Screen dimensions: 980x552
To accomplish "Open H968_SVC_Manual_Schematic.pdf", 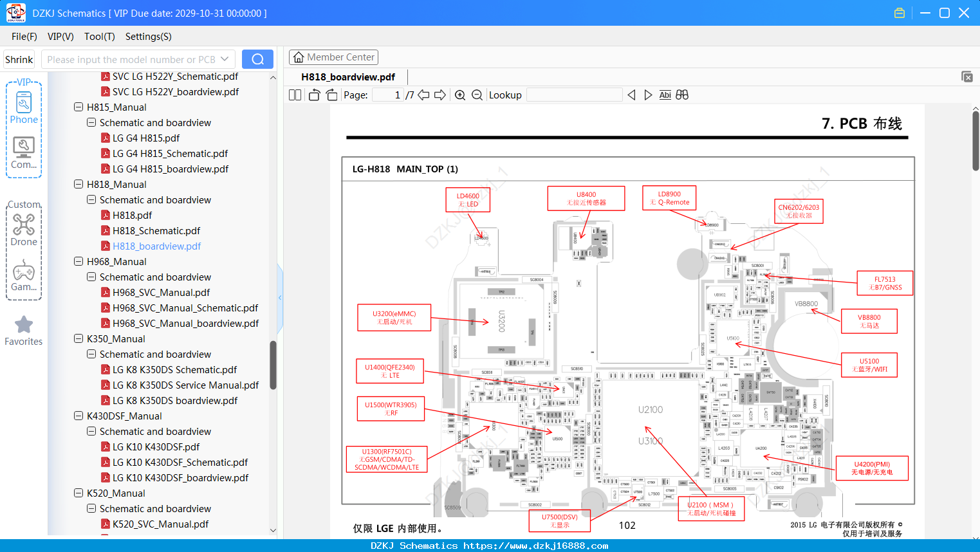I will (x=185, y=308).
